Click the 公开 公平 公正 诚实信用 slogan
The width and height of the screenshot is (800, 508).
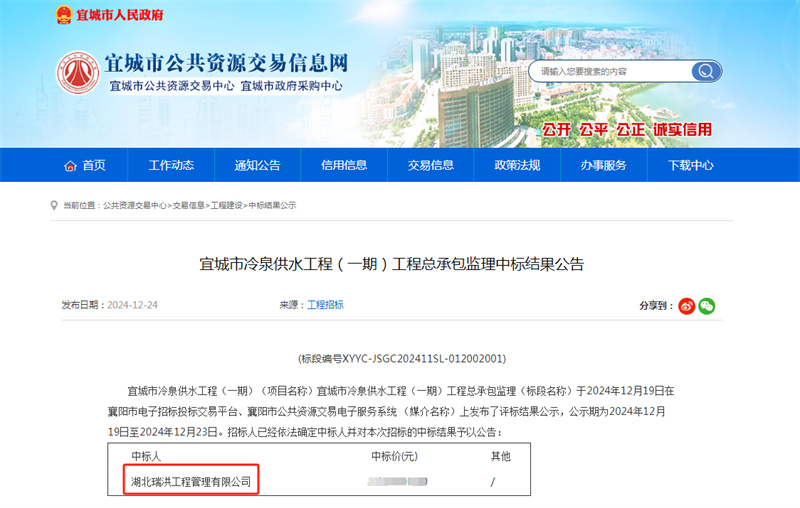(627, 130)
